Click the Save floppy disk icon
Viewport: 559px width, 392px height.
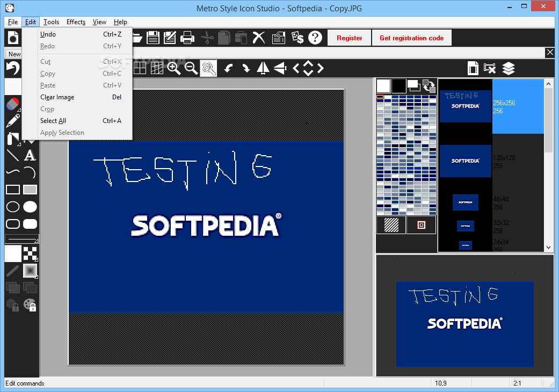(x=153, y=38)
